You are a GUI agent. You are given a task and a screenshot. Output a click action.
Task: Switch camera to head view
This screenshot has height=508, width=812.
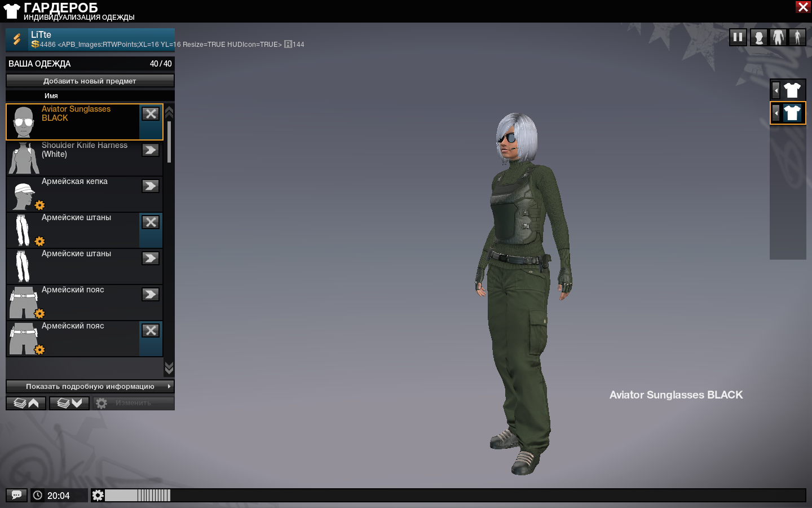[x=759, y=38]
